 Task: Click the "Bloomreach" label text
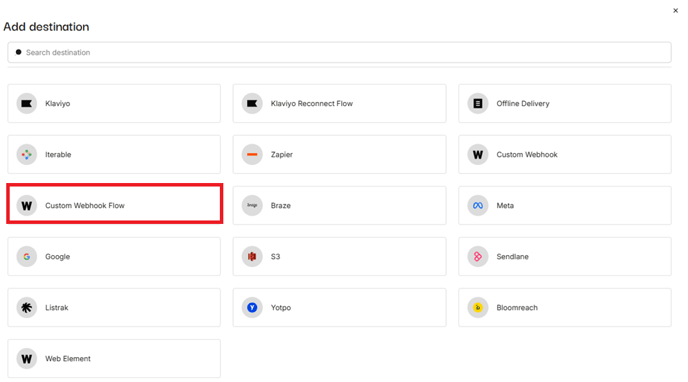click(x=517, y=307)
